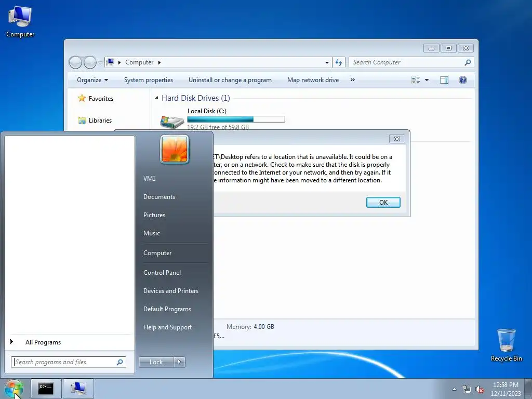
Task: Click the Explorer forward navigation button
Action: click(x=90, y=62)
